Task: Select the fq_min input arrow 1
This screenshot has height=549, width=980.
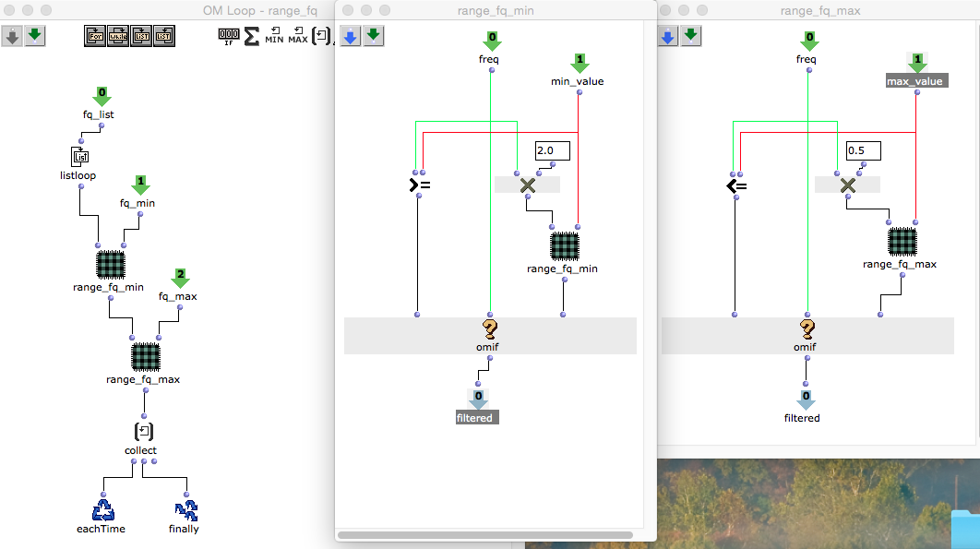Action: coord(140,185)
